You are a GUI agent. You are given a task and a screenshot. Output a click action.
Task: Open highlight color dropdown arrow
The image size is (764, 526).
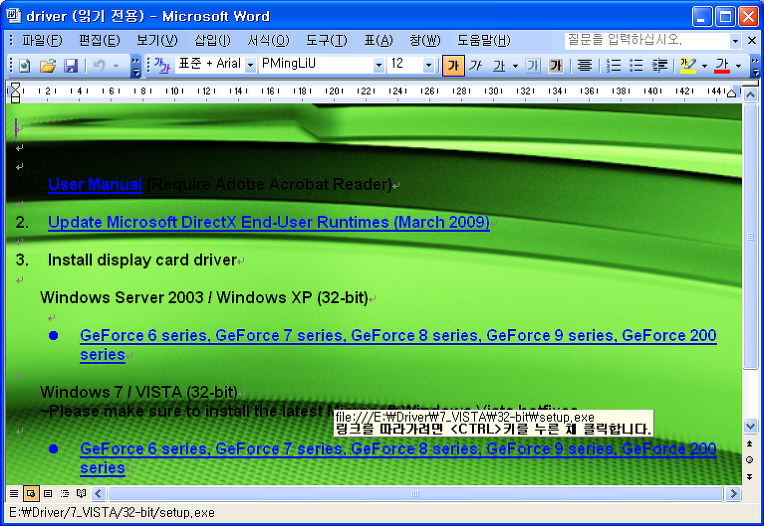705,65
